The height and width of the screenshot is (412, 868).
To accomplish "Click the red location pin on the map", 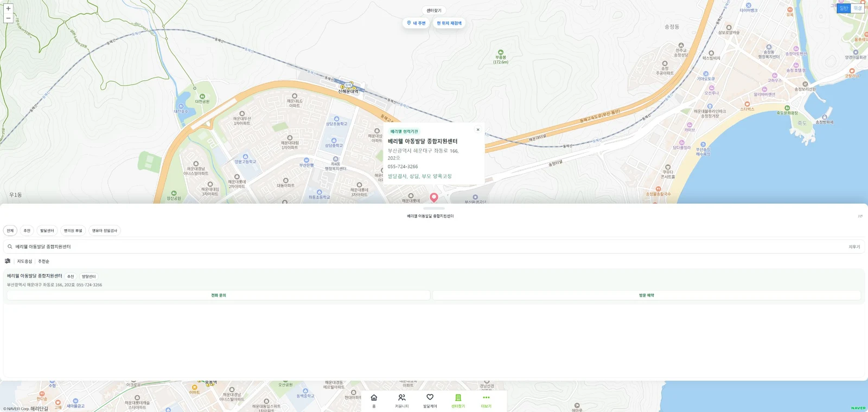I will click(x=434, y=198).
